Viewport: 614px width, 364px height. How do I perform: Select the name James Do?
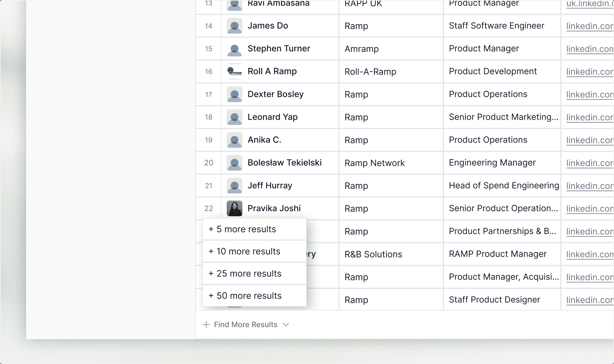click(x=268, y=26)
